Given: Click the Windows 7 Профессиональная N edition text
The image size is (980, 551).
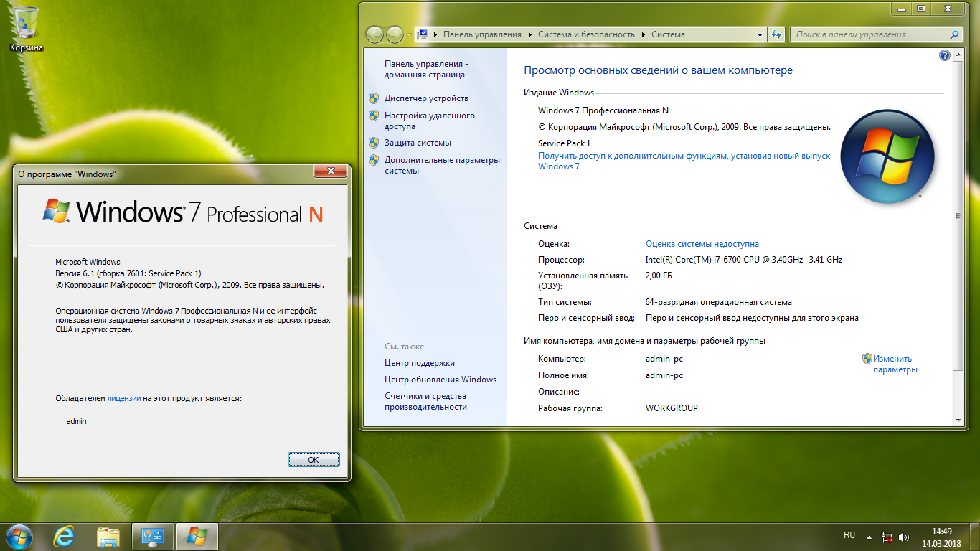Looking at the screenshot, I should click(x=603, y=110).
